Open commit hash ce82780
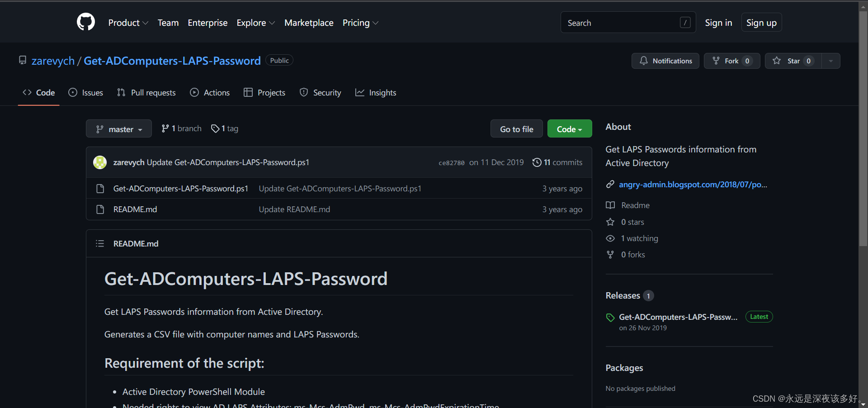This screenshot has height=408, width=868. (451, 163)
